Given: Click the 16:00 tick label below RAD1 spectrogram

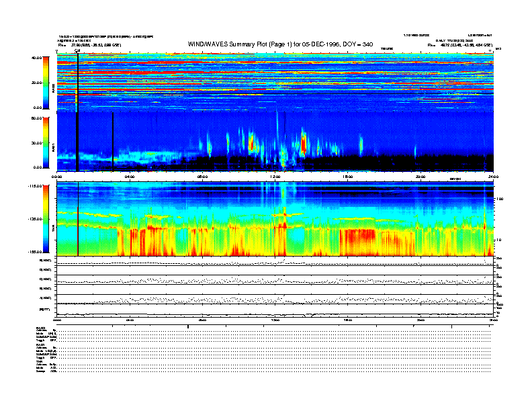Looking at the screenshot, I should point(348,177).
